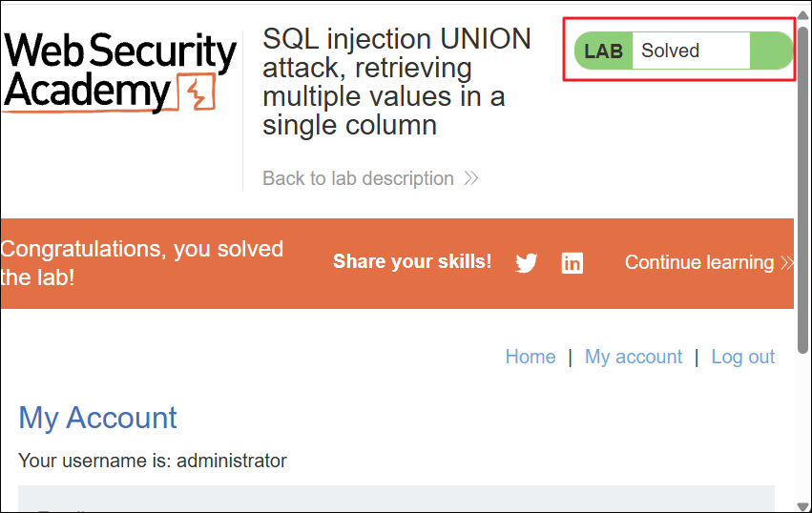
Task: Click the vertical scrollbar thumb
Action: click(x=803, y=190)
